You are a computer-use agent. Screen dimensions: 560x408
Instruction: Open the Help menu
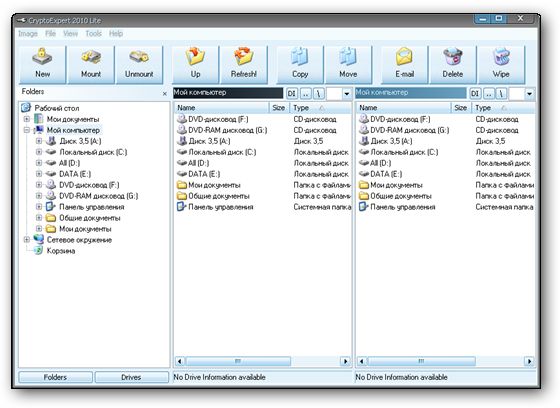[116, 34]
